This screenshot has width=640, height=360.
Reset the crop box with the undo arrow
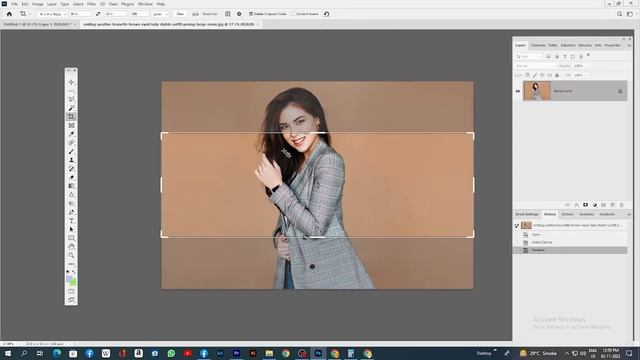point(327,14)
